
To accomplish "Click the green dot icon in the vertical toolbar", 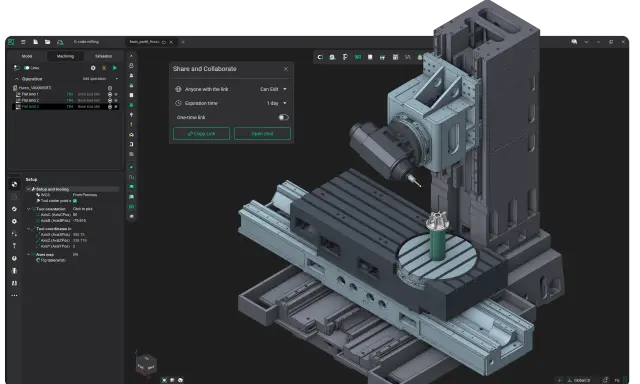I will (131, 167).
